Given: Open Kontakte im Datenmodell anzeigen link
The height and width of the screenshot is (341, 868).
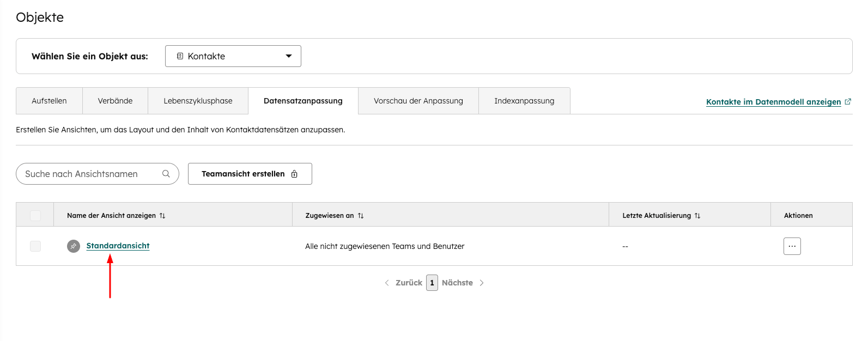Looking at the screenshot, I should 773,102.
